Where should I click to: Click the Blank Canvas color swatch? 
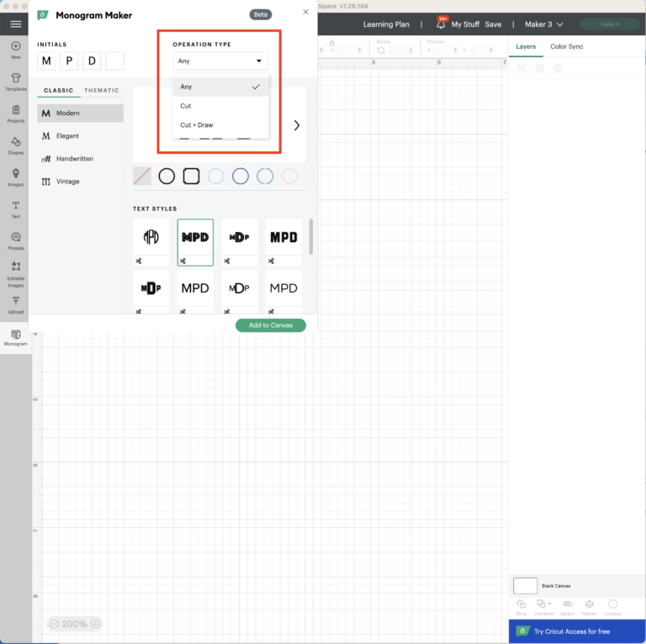525,585
